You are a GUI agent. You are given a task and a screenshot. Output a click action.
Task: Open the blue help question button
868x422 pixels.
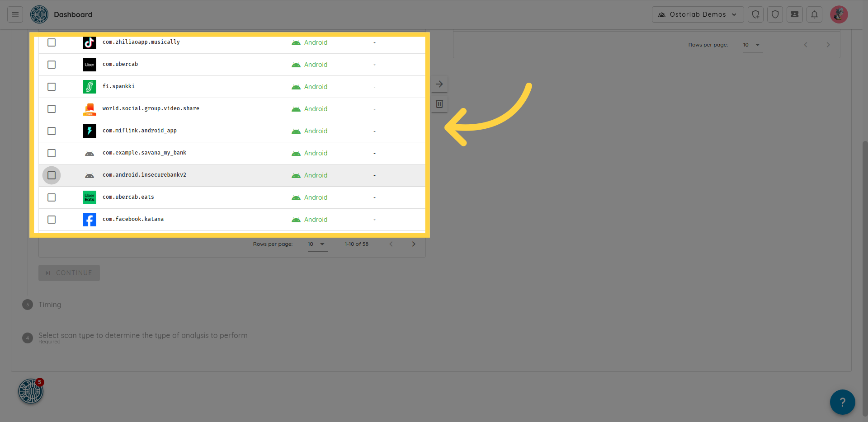[x=842, y=402]
